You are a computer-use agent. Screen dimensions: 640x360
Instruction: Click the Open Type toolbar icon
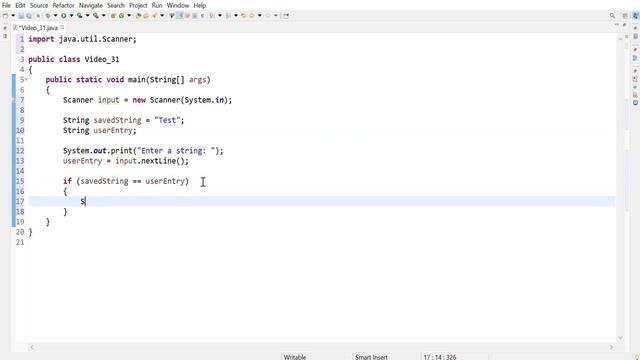[x=138, y=16]
